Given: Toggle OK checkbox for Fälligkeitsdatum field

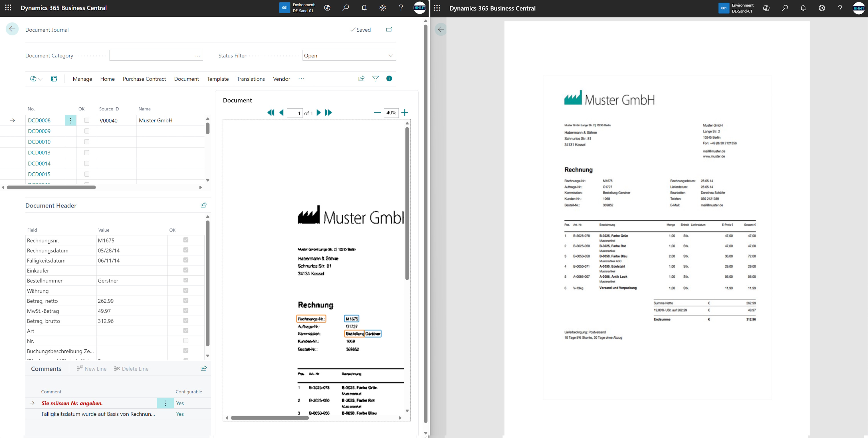Looking at the screenshot, I should pyautogui.click(x=186, y=260).
